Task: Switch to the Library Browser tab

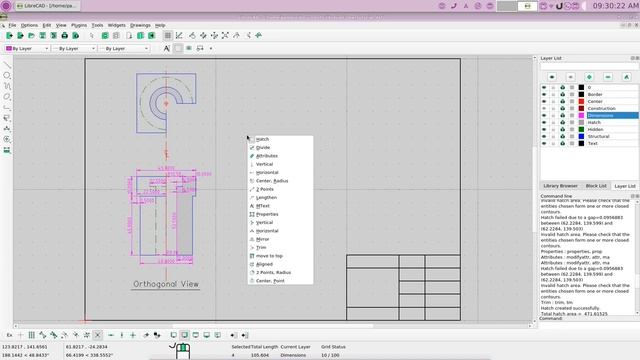Action: coord(560,186)
